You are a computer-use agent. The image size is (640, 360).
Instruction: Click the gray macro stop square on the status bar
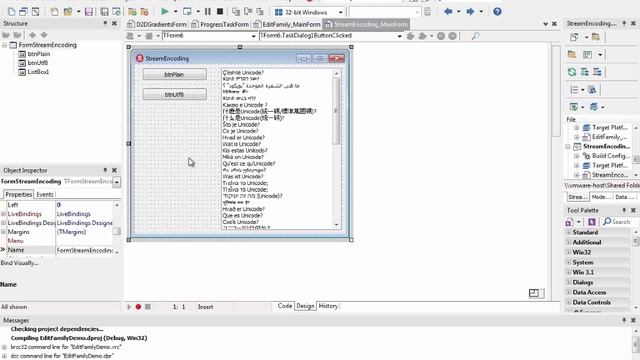tap(148, 307)
